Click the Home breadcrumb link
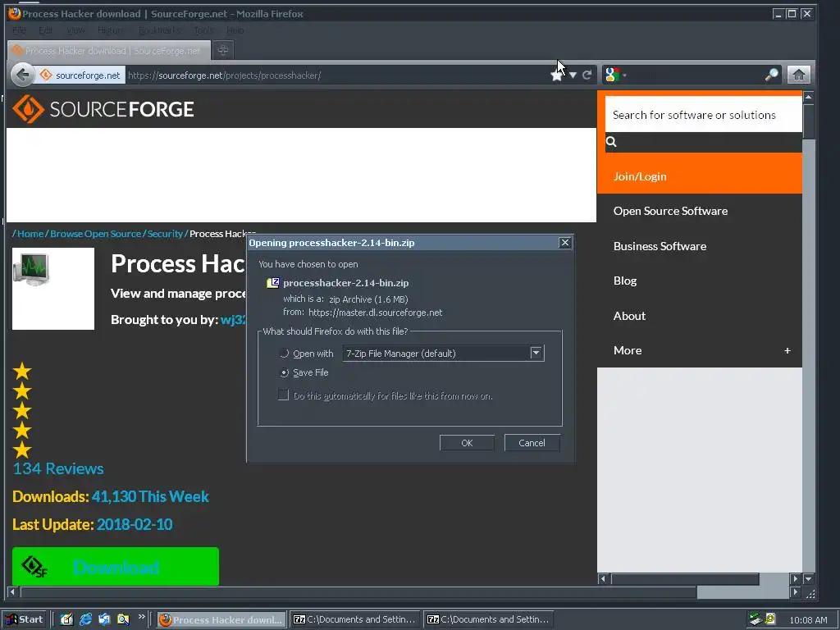840x630 pixels. pyautogui.click(x=30, y=234)
